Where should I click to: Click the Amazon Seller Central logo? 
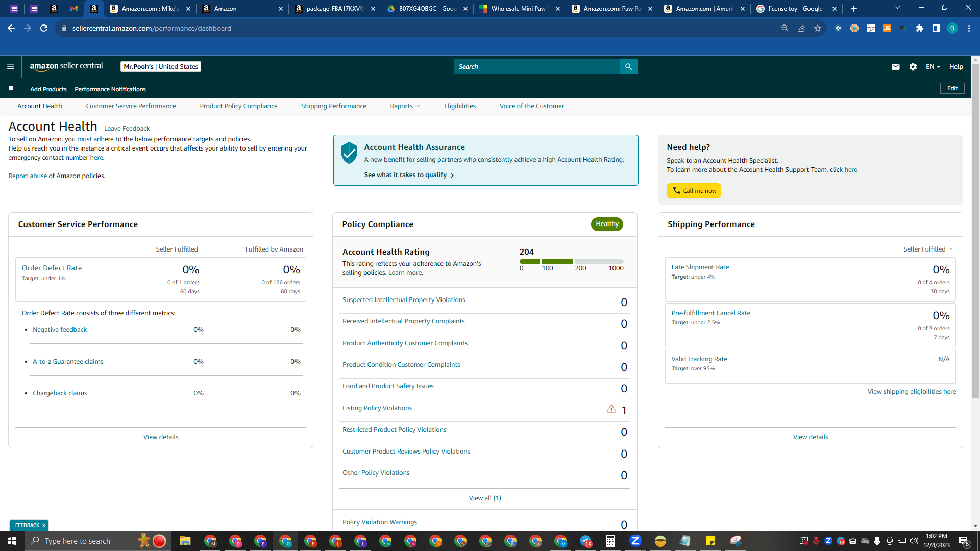click(66, 66)
